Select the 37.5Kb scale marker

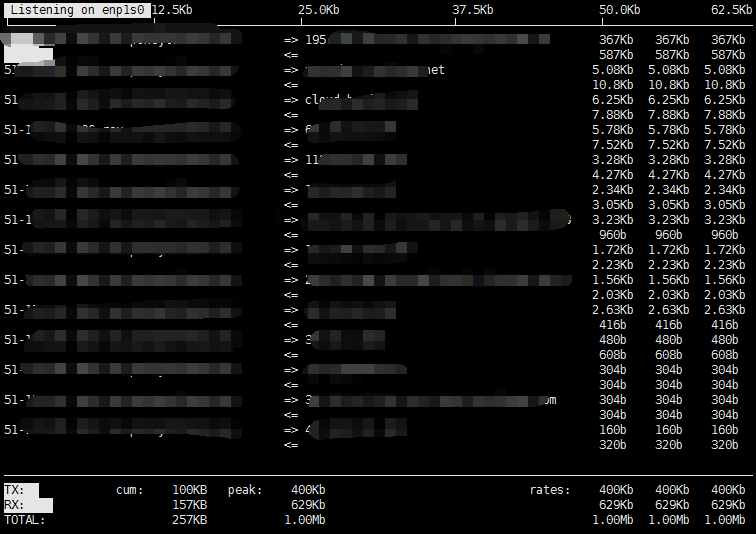coord(472,9)
